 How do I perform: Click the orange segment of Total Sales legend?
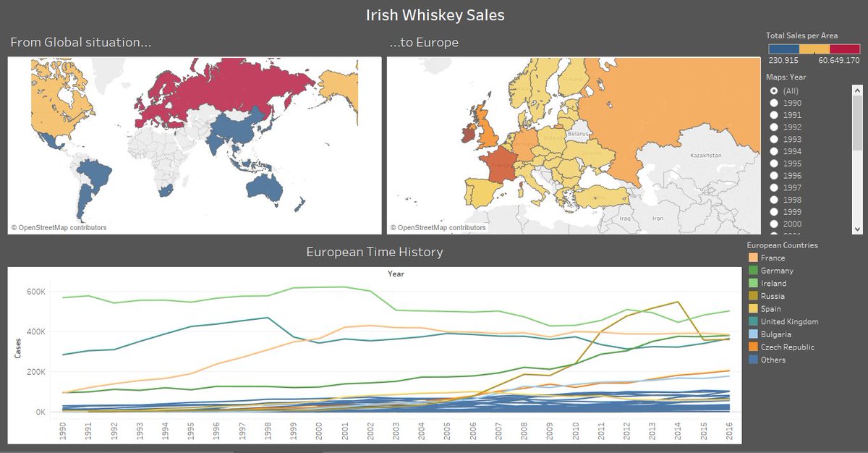click(x=814, y=48)
